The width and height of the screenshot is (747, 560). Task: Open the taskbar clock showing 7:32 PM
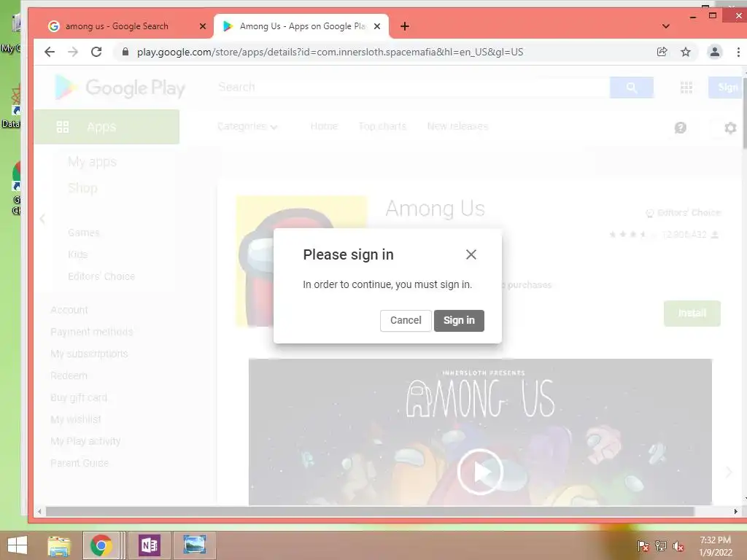tap(716, 546)
